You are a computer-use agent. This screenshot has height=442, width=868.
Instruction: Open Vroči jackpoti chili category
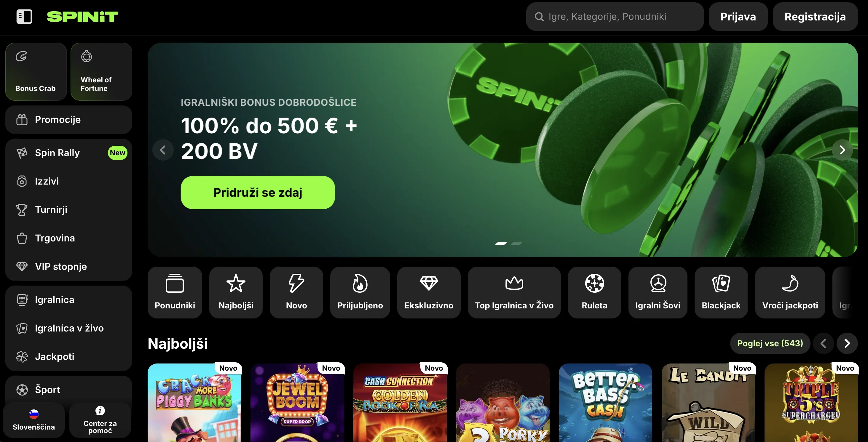point(790,292)
